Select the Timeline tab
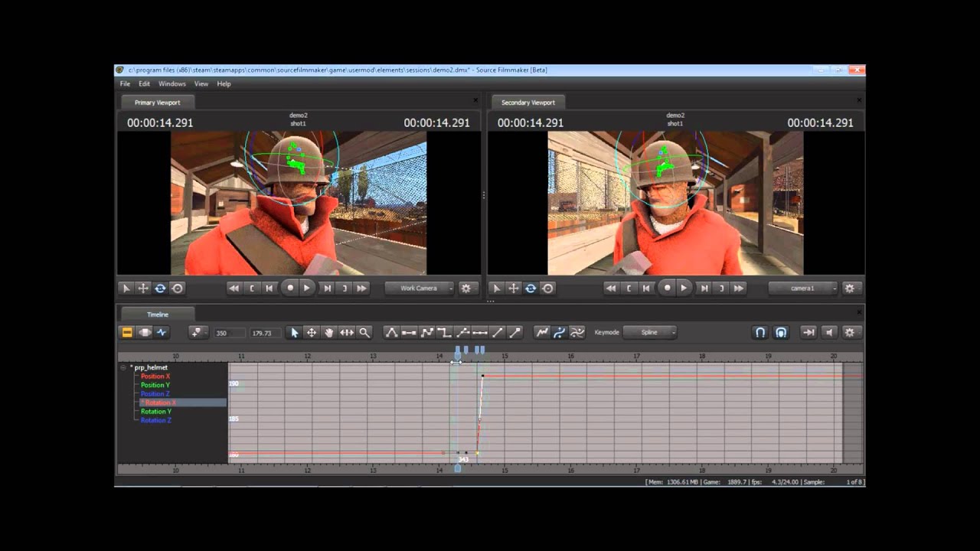980x551 pixels. click(x=157, y=315)
